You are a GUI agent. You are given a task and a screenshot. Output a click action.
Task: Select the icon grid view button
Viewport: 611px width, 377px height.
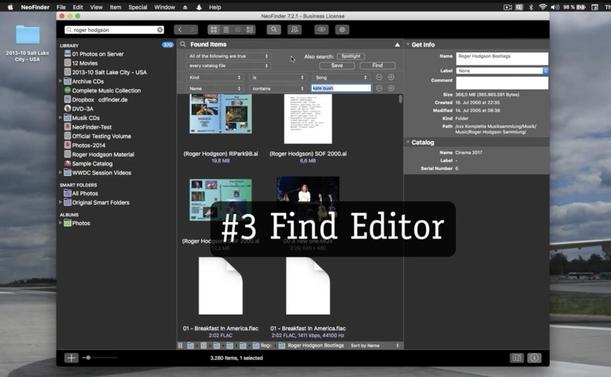[x=214, y=30]
